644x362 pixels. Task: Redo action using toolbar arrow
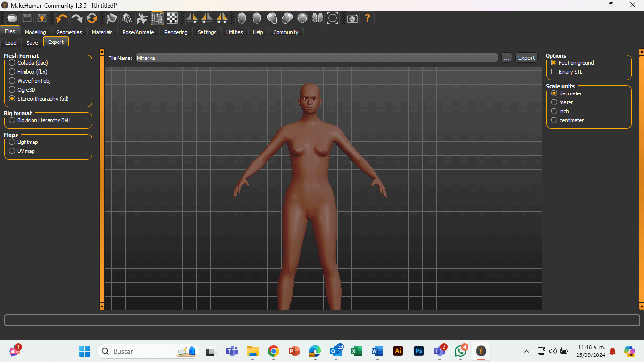[x=77, y=18]
